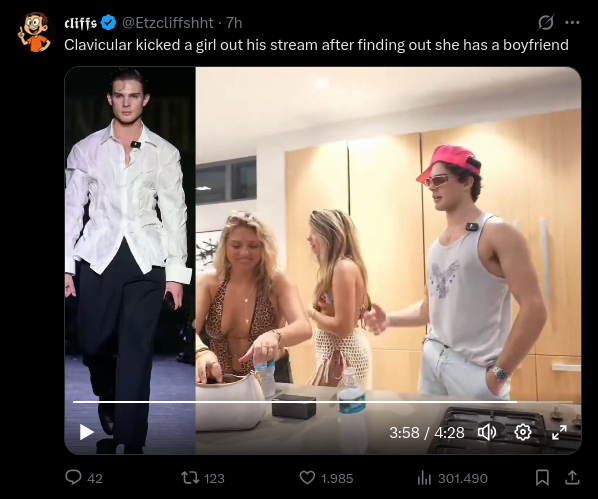The image size is (598, 499).
Task: Repost this tweet using retweet icon
Action: click(190, 478)
